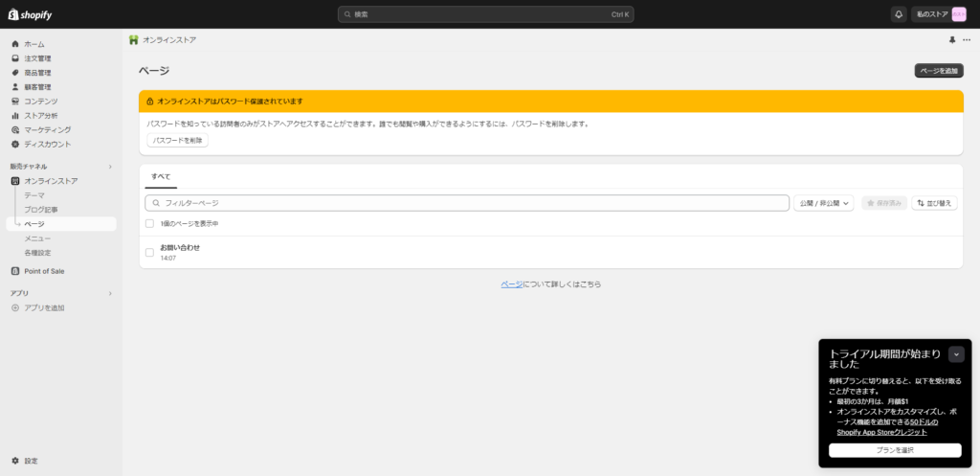The image size is (980, 476).
Task: Click the オンラインストア breadcrumb text
Action: pyautogui.click(x=169, y=40)
